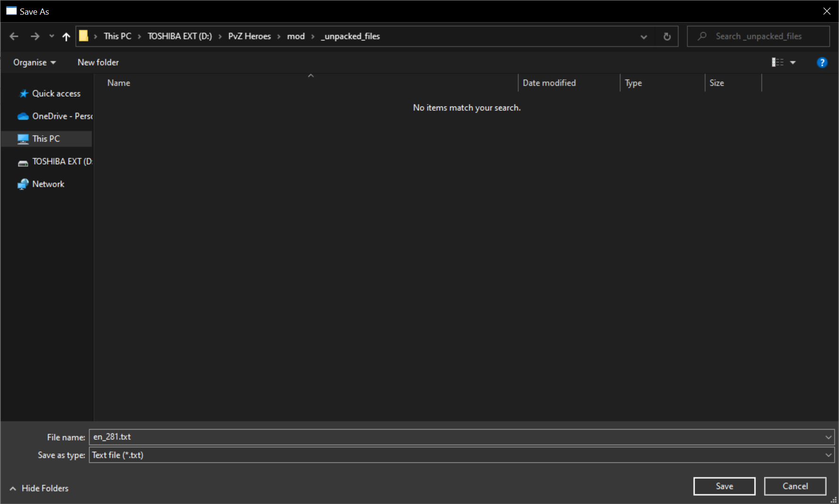The width and height of the screenshot is (839, 504).
Task: Click the chevron after the mod breadcrumb
Action: coord(313,36)
